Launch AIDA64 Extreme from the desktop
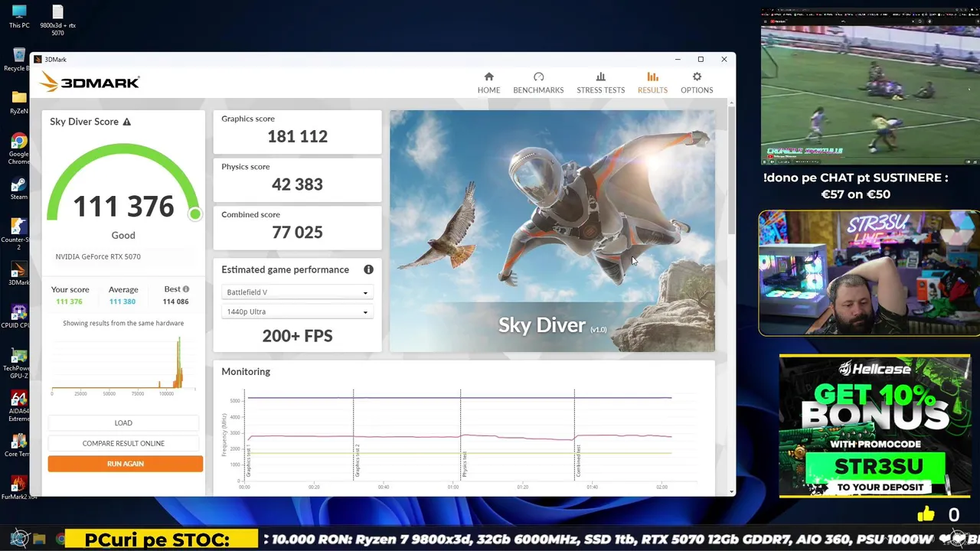The image size is (980, 551). pos(19,406)
